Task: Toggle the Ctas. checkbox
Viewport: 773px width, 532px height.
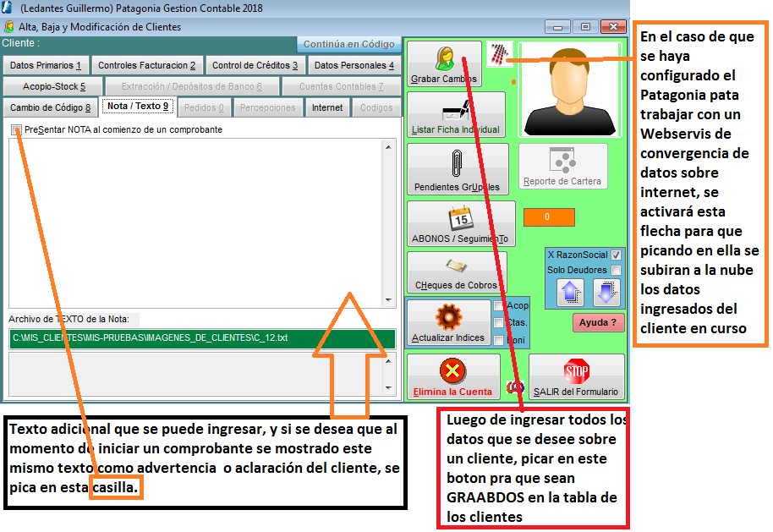Action: coord(498,323)
